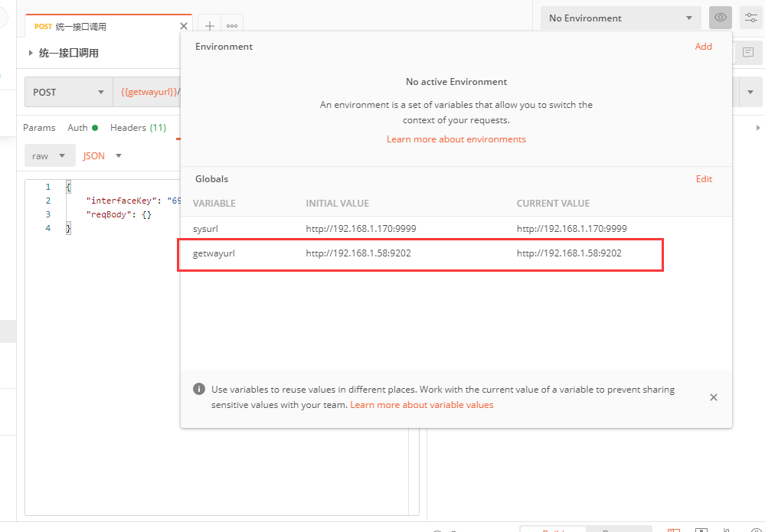Image resolution: width=765 pixels, height=532 pixels.
Task: Click the Globals section heading
Action: pyautogui.click(x=212, y=179)
